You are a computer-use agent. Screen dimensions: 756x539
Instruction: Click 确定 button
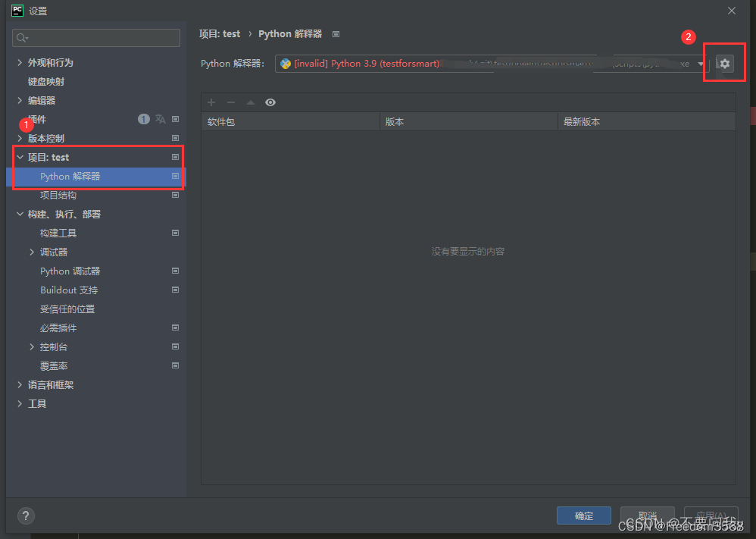584,515
